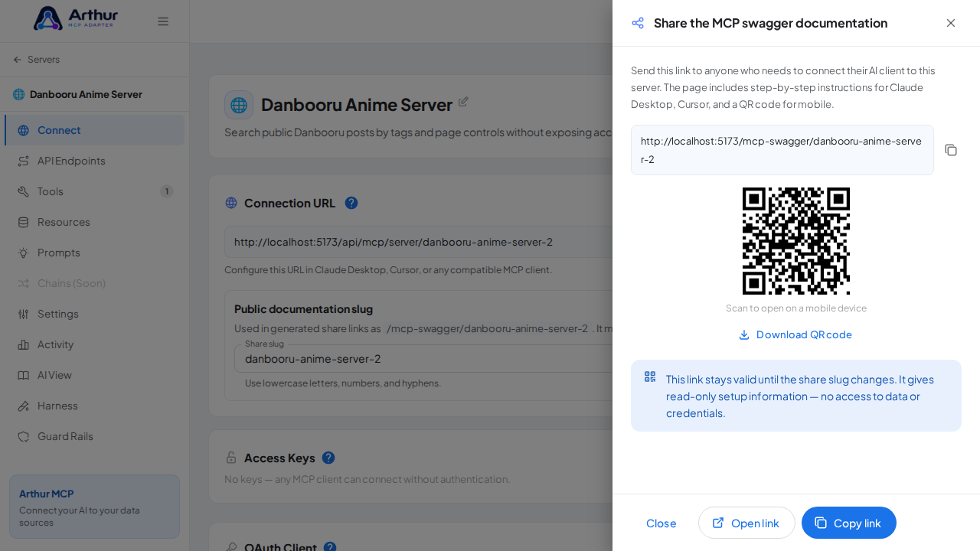Viewport: 980px width, 551px height.
Task: Show help for Access Keys
Action: pos(328,458)
